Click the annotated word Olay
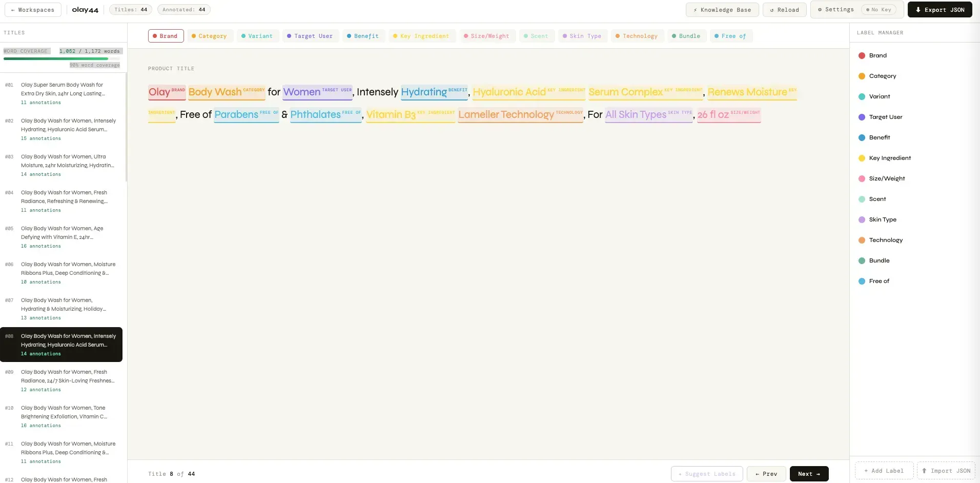The image size is (980, 483). tap(167, 92)
